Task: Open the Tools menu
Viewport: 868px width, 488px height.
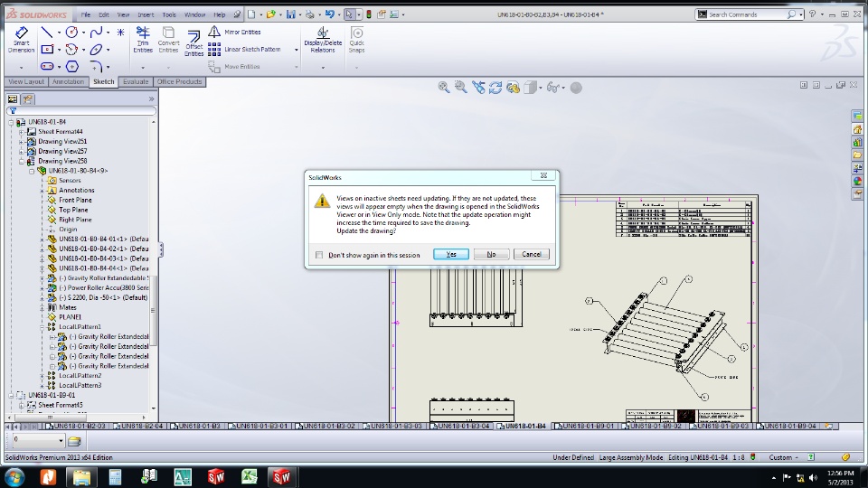Action: coord(169,15)
